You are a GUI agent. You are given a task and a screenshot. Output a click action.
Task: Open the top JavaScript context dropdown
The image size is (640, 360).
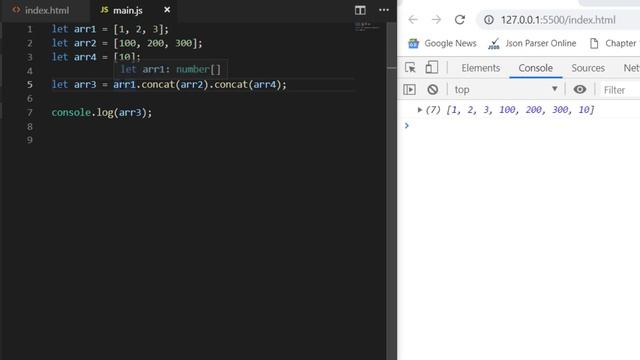(505, 89)
